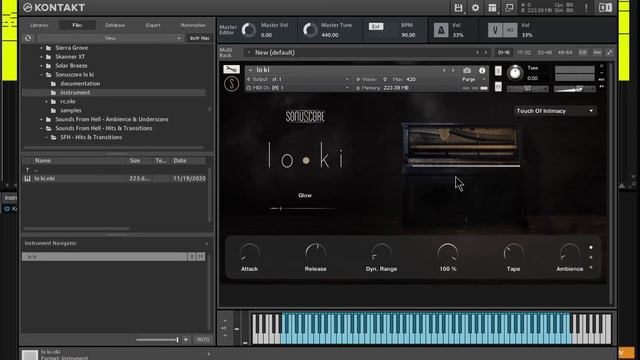The height and width of the screenshot is (360, 640).
Task: Switch to the Files tab
Action: coord(77,25)
